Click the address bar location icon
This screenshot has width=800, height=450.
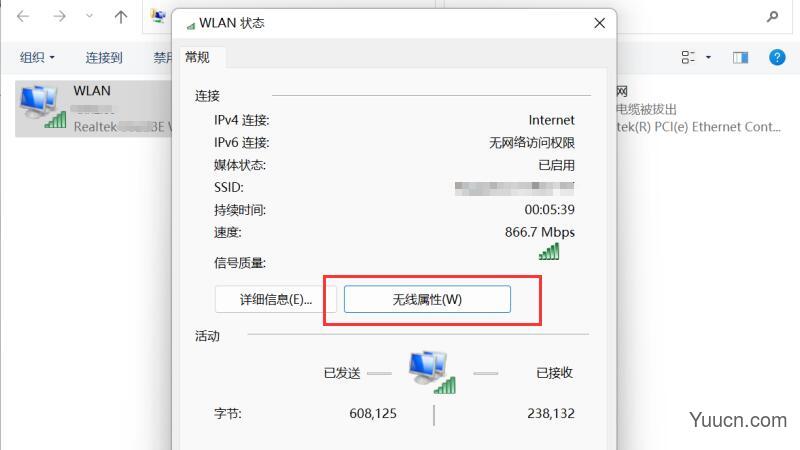pos(158,16)
